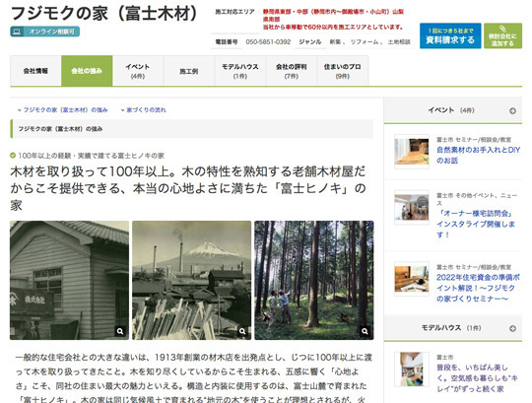
Task: Click arrow icon beside モデルハウス sidebar header
Action: [x=512, y=328]
